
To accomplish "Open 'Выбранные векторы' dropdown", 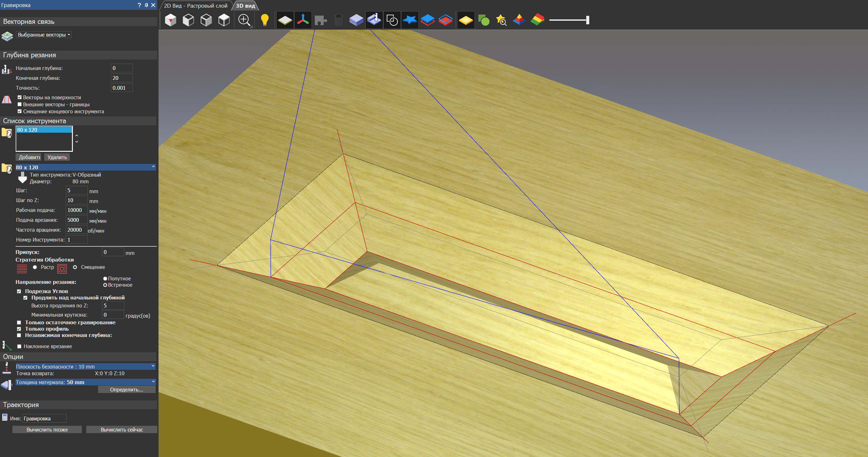I will click(44, 35).
